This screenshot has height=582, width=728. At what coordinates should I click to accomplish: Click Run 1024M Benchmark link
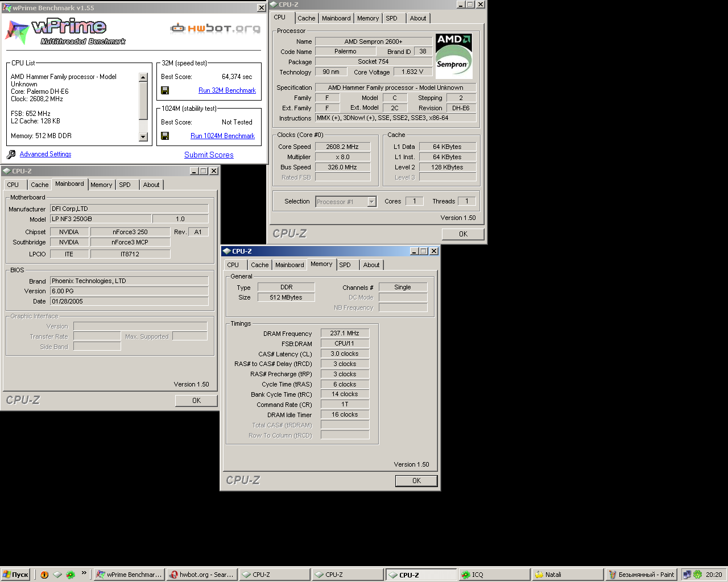(x=222, y=136)
